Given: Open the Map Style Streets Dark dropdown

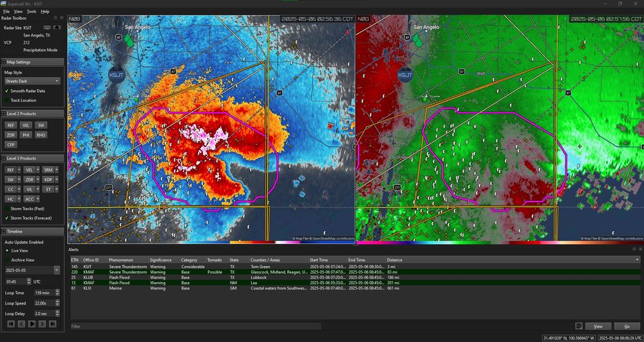Looking at the screenshot, I should (32, 81).
